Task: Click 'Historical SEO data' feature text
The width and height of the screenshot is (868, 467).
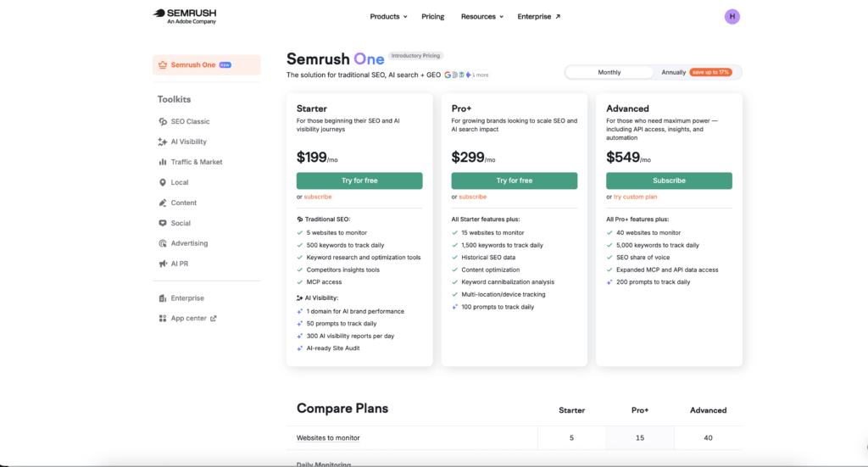Action: 488,258
